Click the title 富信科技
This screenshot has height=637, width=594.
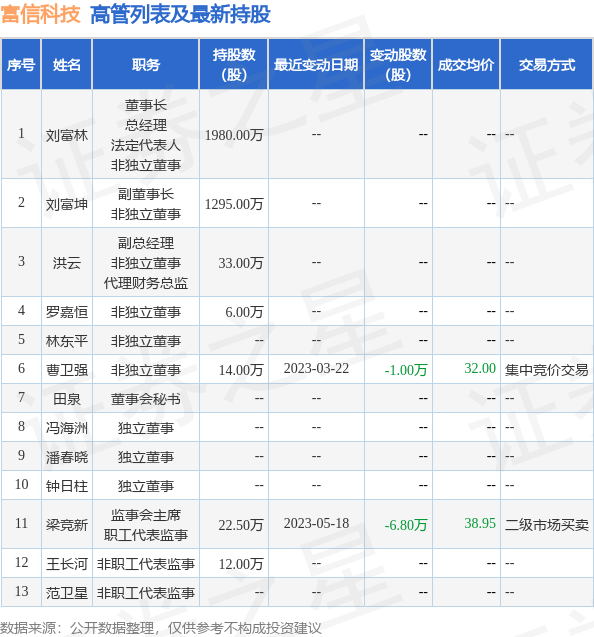[x=40, y=14]
